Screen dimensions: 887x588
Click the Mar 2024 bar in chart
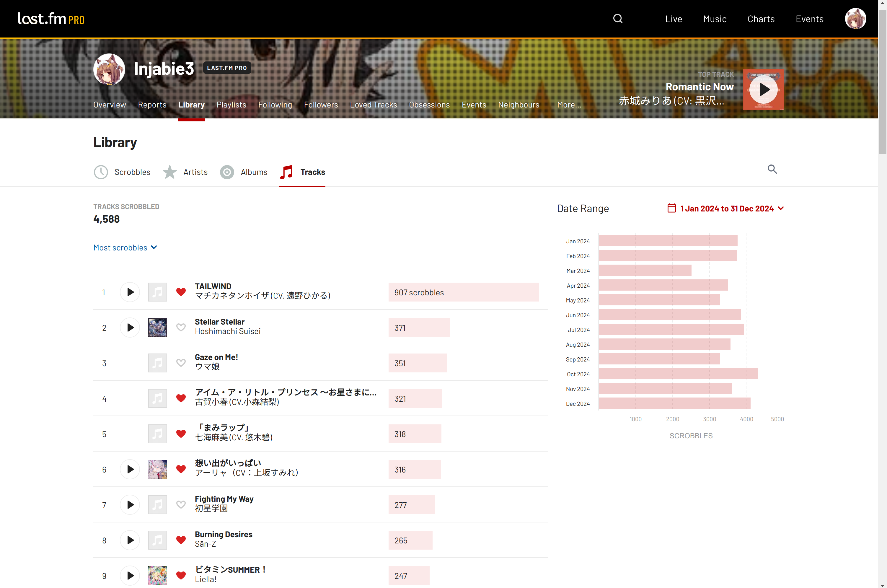pyautogui.click(x=645, y=271)
